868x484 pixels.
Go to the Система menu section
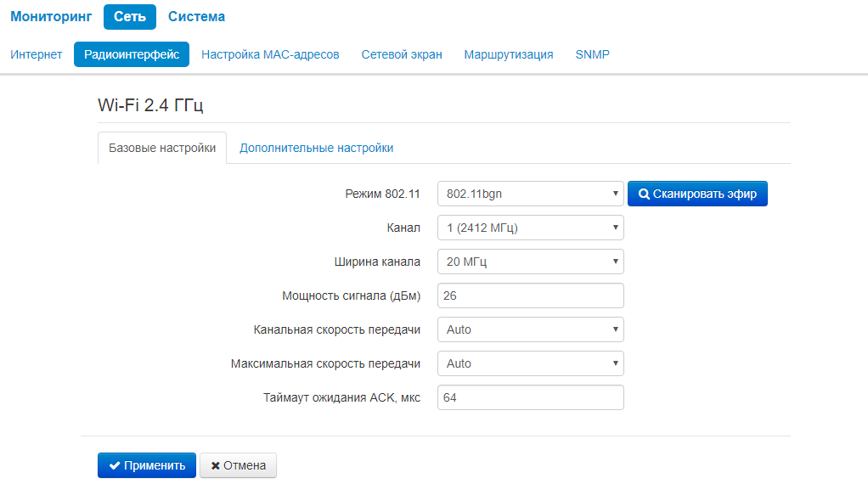(x=196, y=17)
